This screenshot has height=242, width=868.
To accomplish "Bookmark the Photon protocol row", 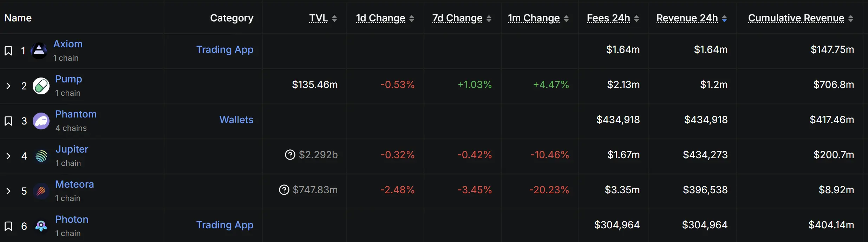I will pos(8,226).
